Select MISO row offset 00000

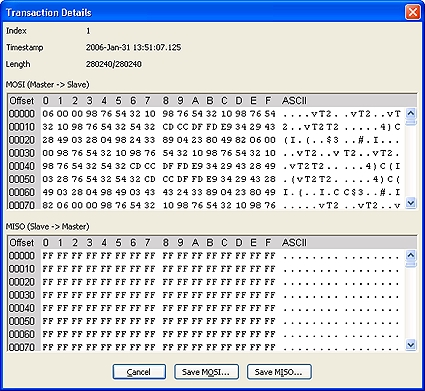point(22,256)
